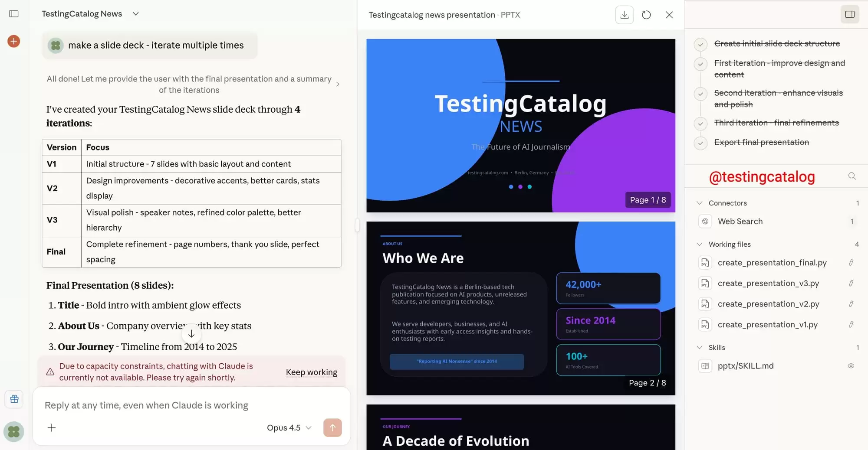Click checkmark for Create initial slide deck structure

700,44
